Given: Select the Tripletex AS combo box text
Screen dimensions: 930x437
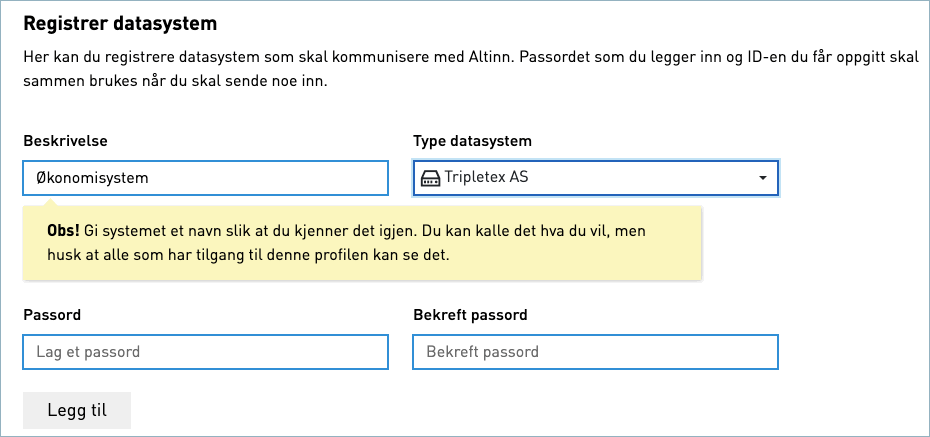Looking at the screenshot, I should pyautogui.click(x=486, y=177).
